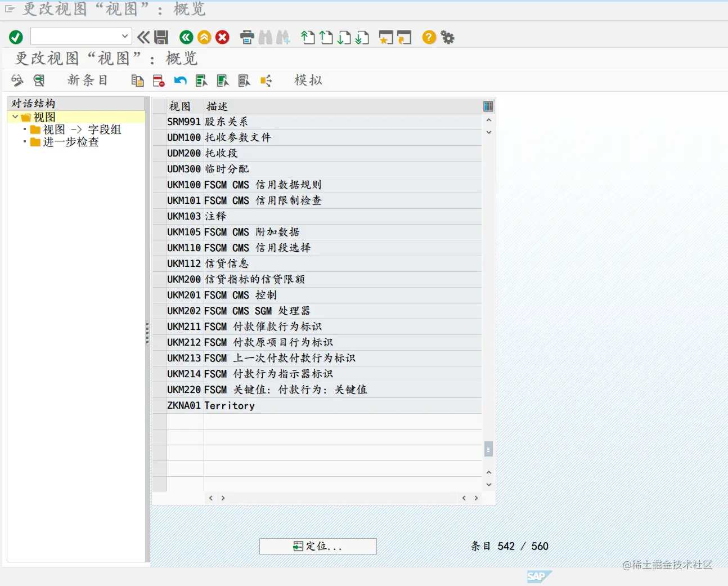Click the 'Territory' description cell

pos(343,405)
